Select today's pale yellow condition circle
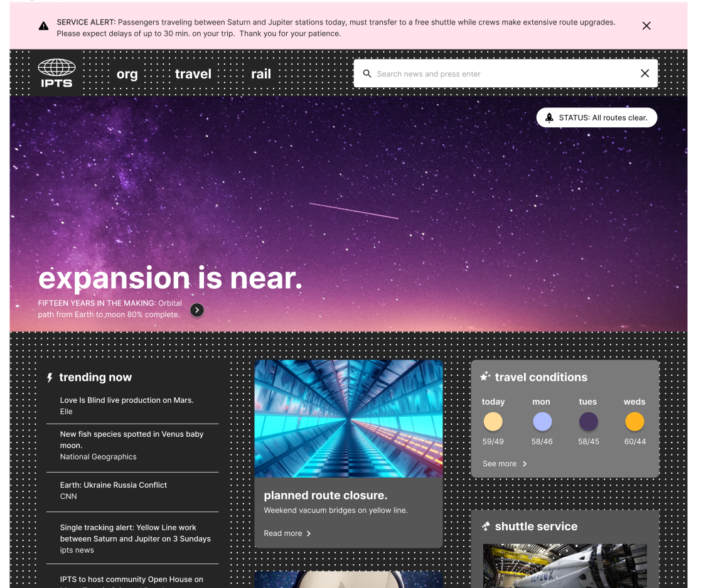 pyautogui.click(x=493, y=422)
